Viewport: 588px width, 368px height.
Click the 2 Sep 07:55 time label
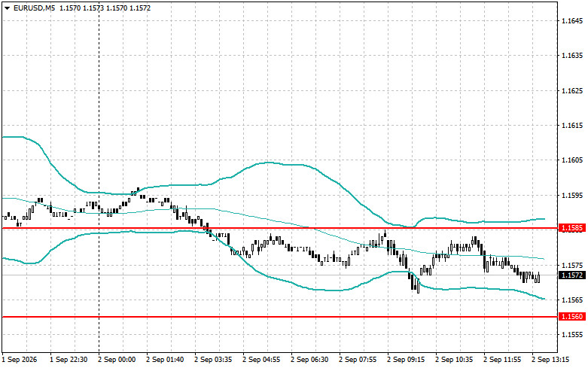tap(358, 360)
